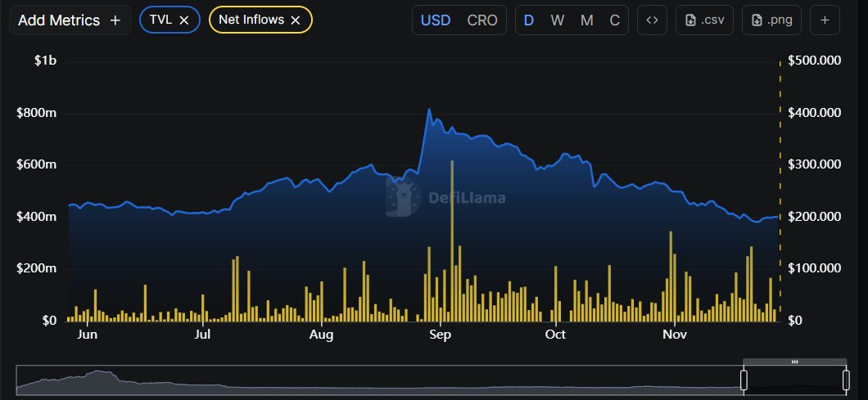Screen dimensions: 868x400
Task: Select the weekly (W) interval
Action: point(558,20)
